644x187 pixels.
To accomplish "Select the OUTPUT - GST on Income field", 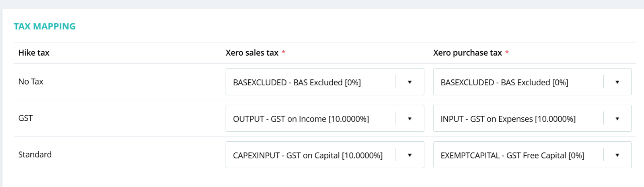I will (301, 119).
